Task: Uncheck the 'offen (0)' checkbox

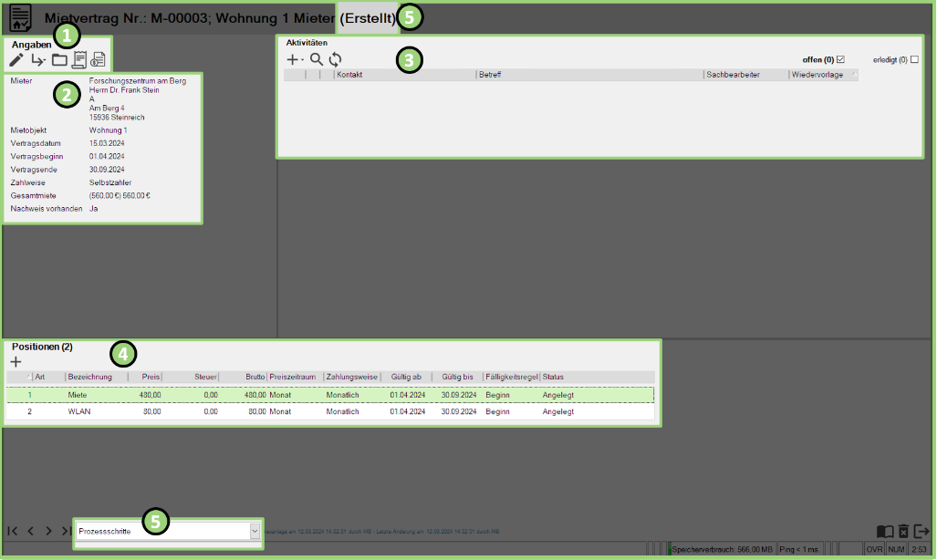Action: pyautogui.click(x=840, y=57)
